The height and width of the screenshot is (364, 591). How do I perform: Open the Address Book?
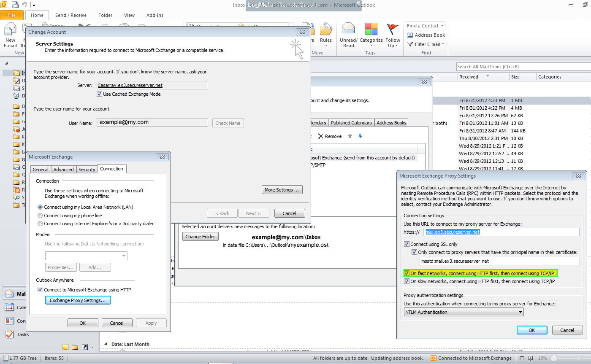click(426, 35)
